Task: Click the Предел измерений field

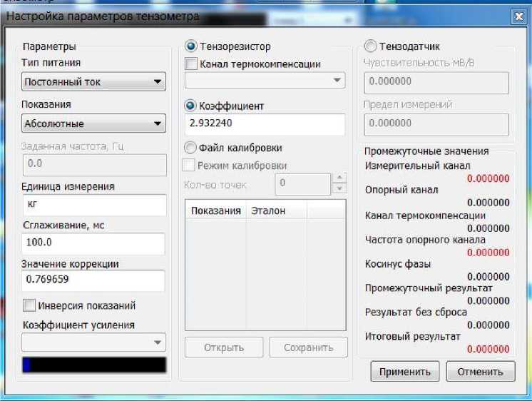Action: click(436, 125)
